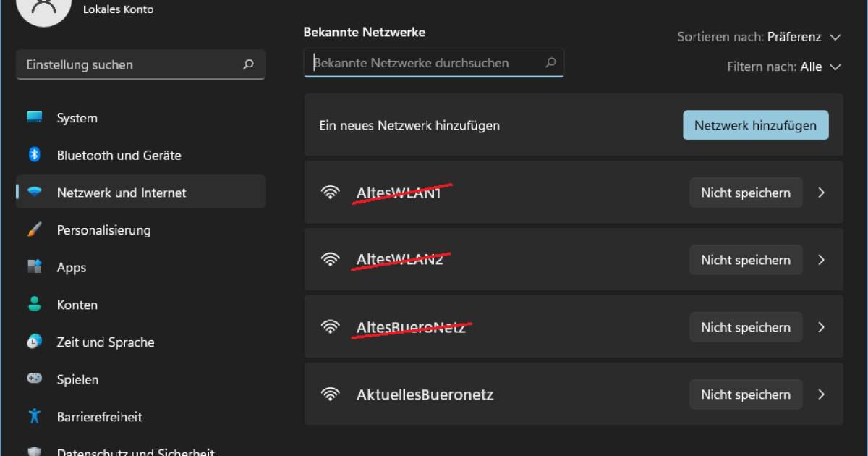
Task: Click the Netzwerk und Internet Wi-Fi icon
Action: 35,192
